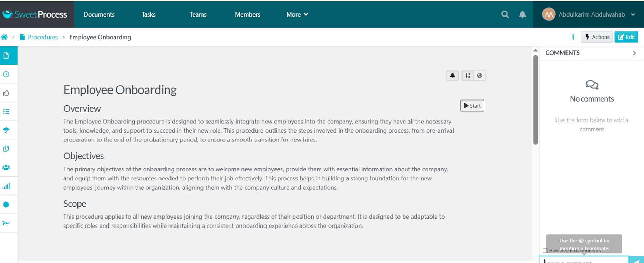The image size is (644, 263).
Task: Click the vertical scrollbar of the document
Action: click(x=536, y=100)
